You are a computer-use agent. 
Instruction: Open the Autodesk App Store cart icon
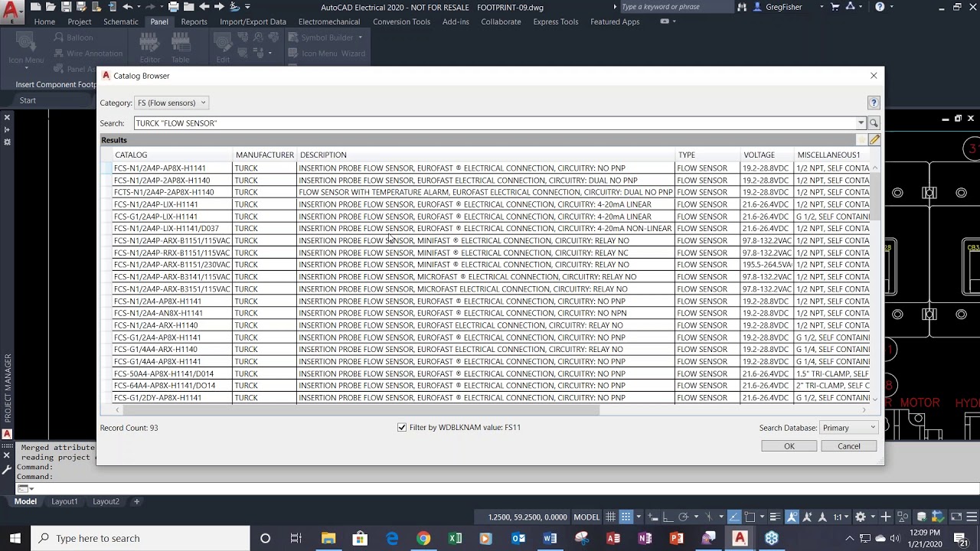(x=836, y=7)
